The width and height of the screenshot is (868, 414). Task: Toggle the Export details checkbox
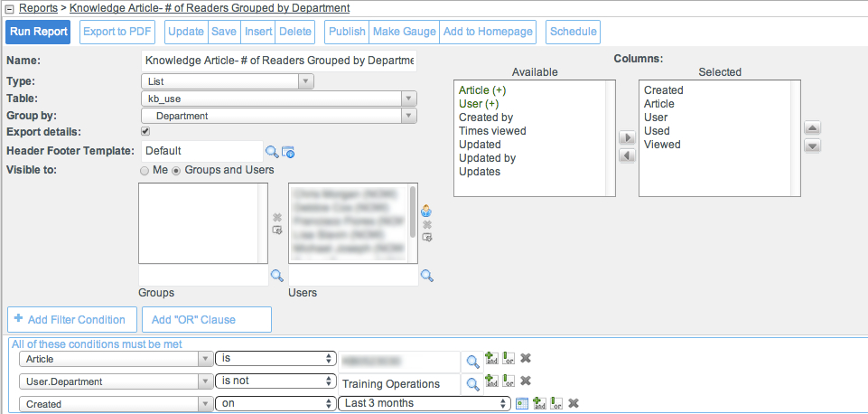[145, 131]
